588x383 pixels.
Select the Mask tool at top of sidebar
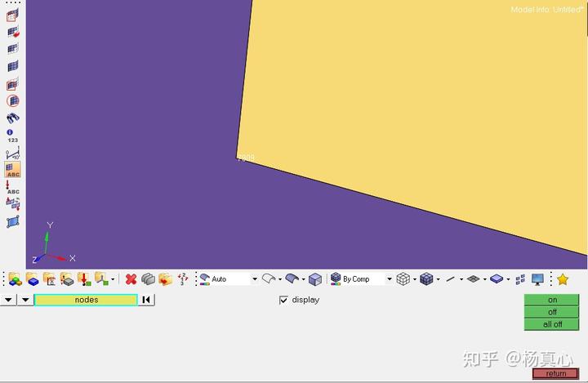click(x=12, y=16)
